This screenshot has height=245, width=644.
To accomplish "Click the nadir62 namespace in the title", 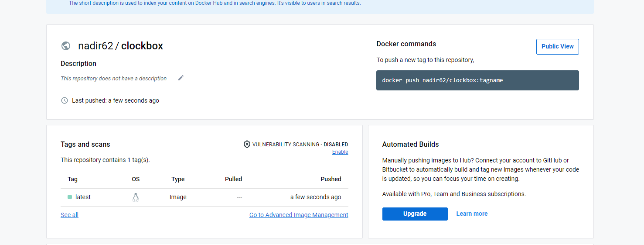I will 95,46.
